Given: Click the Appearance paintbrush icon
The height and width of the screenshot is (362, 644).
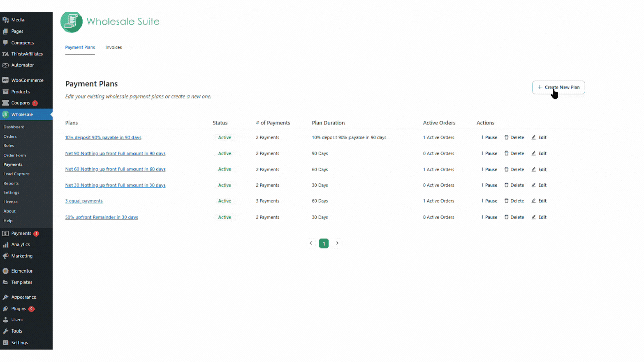Looking at the screenshot, I should click(5, 297).
